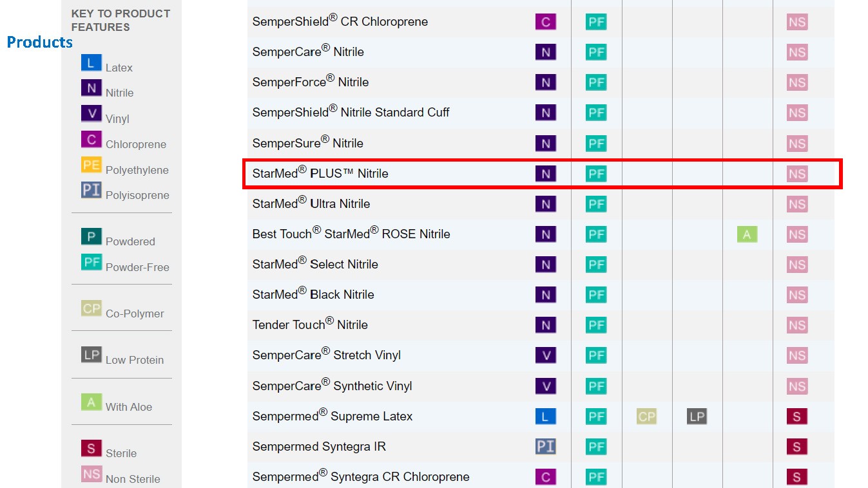
Task: Click the PF icon in StarMed Black Nitrile row
Action: [x=597, y=295]
